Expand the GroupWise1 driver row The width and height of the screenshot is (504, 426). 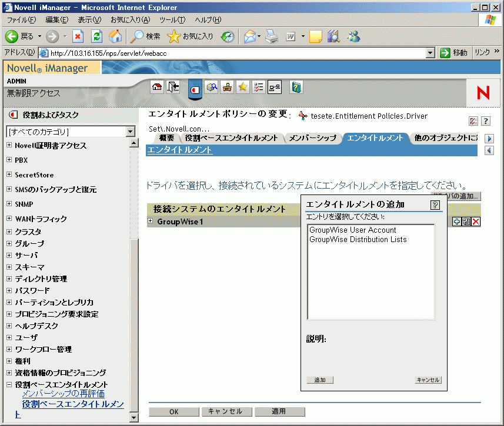(x=151, y=222)
